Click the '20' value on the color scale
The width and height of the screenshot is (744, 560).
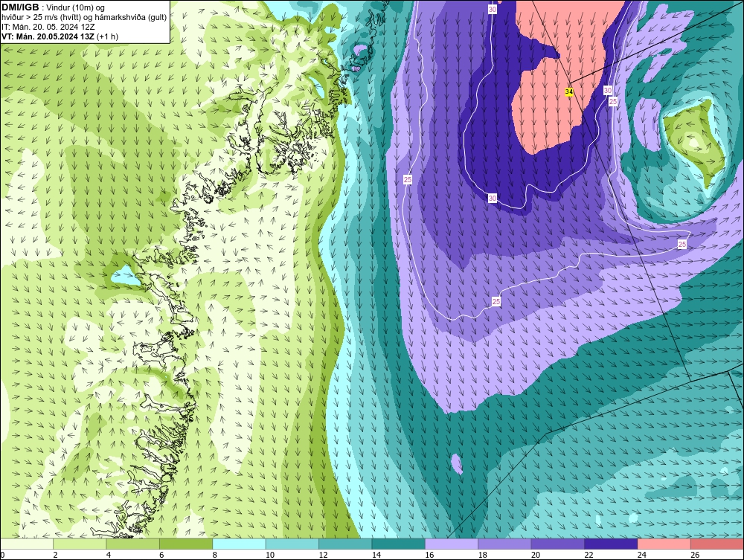click(536, 555)
